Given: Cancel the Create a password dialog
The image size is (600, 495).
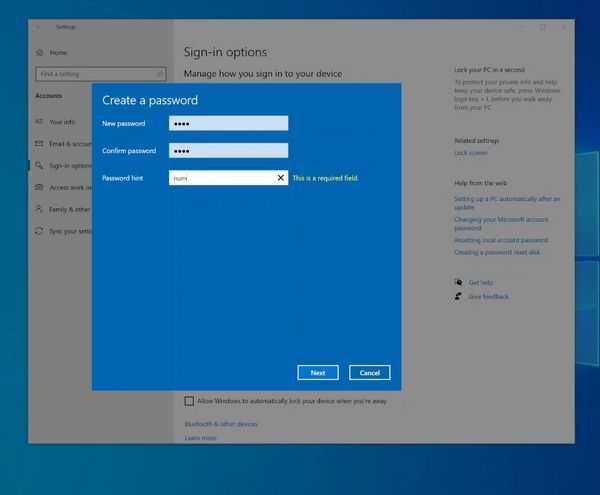Looking at the screenshot, I should pos(369,373).
